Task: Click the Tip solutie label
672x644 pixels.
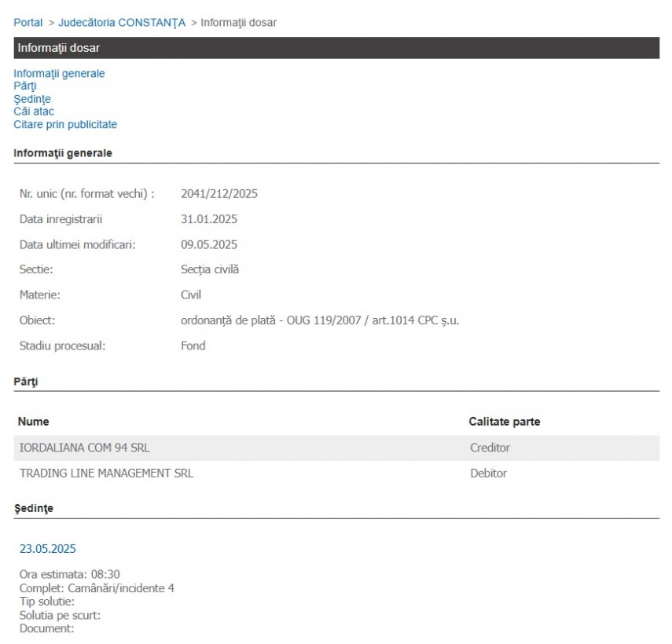Action: 46,602
